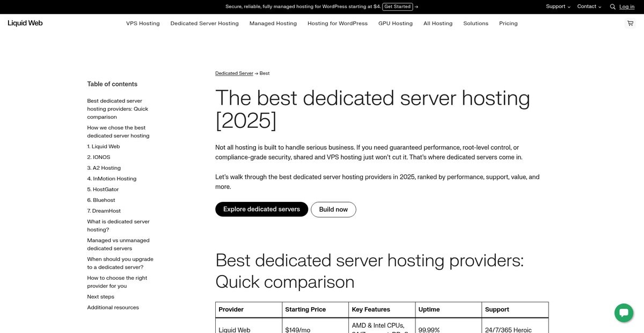644x333 pixels.
Task: Jump to How to choose the right provider
Action: click(x=117, y=282)
